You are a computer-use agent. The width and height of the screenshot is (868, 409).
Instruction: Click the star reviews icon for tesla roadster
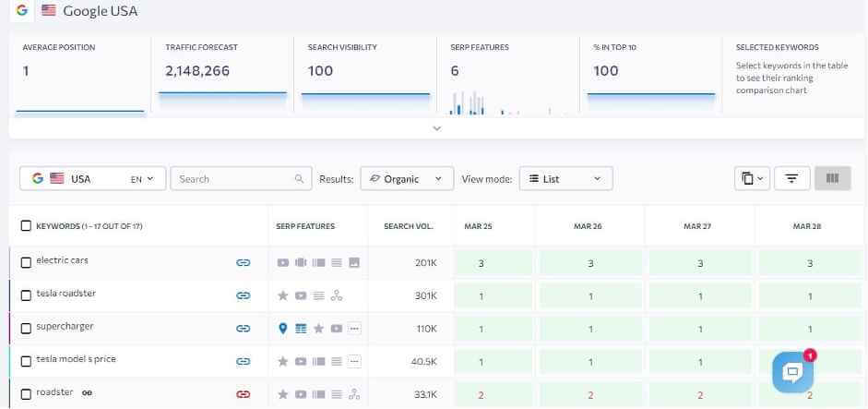[x=283, y=295]
